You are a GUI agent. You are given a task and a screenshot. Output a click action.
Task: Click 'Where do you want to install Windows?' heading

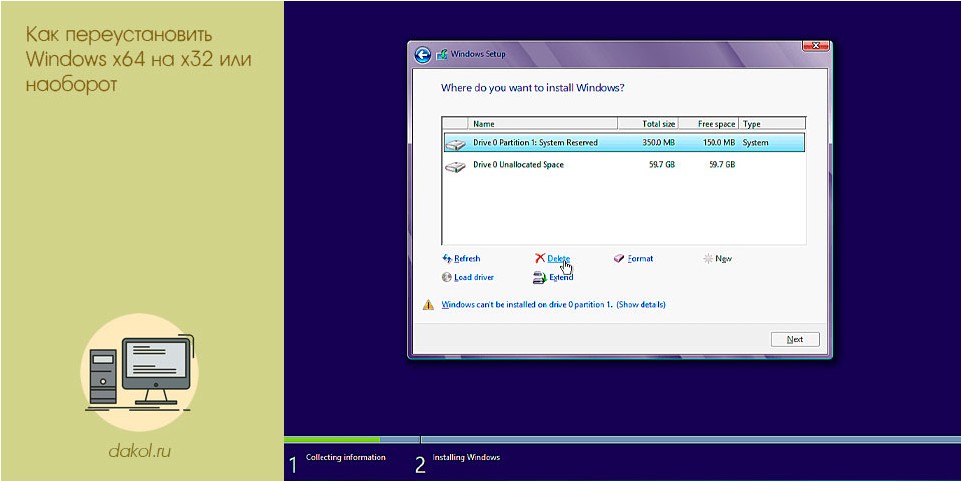point(533,88)
